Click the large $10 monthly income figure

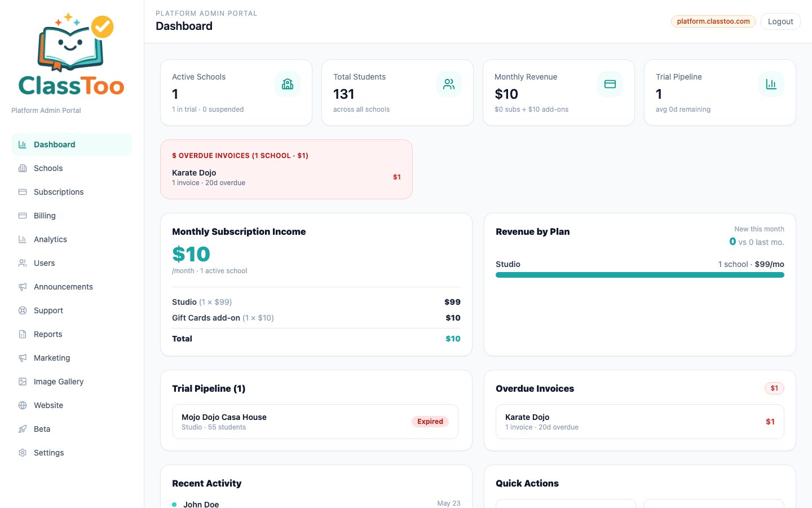tap(191, 254)
